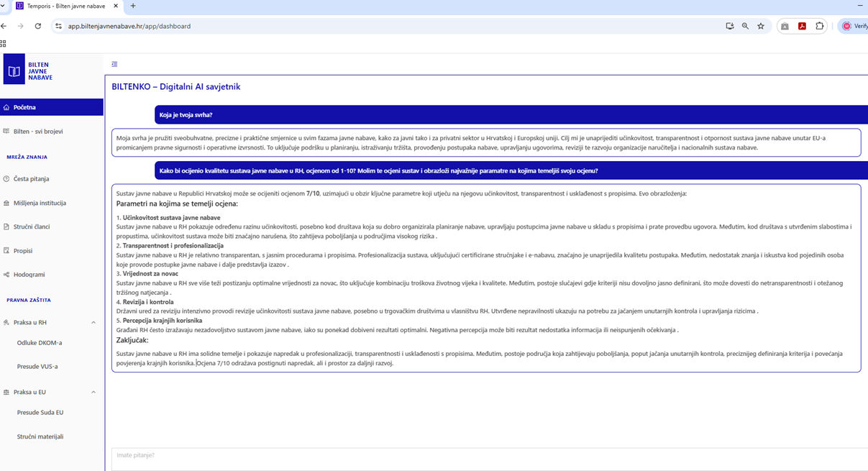
Task: Collapse the Praksa u EU section
Action: point(93,393)
